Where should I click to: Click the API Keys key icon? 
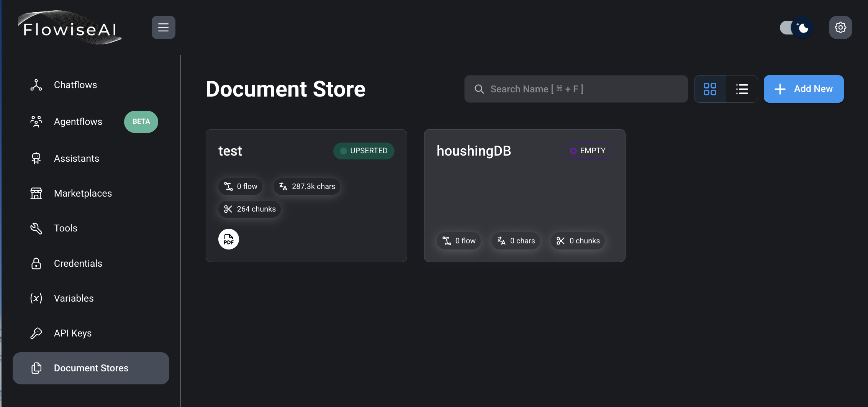coord(36,333)
